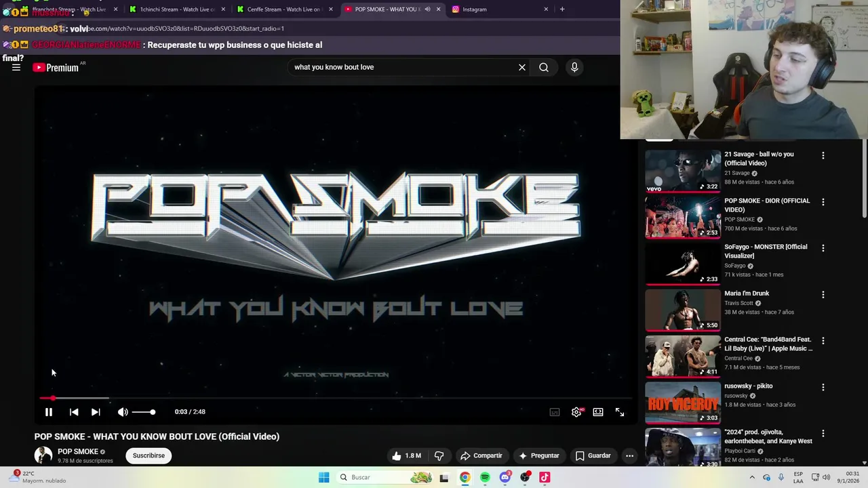
Task: Show hidden system tray icons chevron
Action: [752, 477]
